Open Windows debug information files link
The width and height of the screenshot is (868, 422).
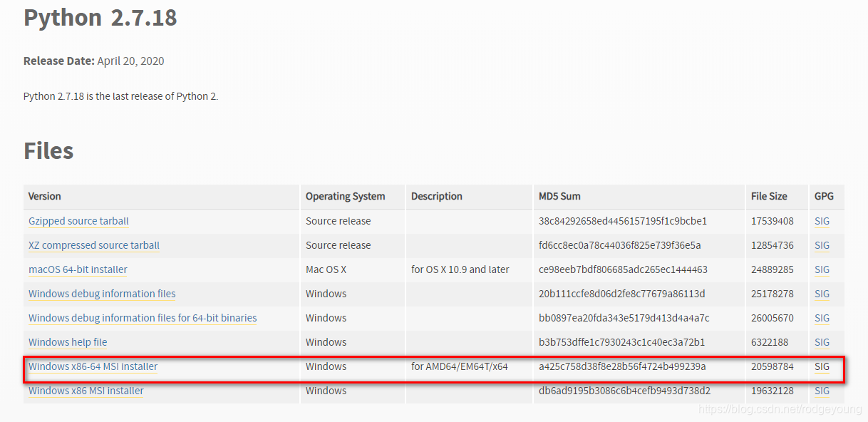[x=102, y=294]
